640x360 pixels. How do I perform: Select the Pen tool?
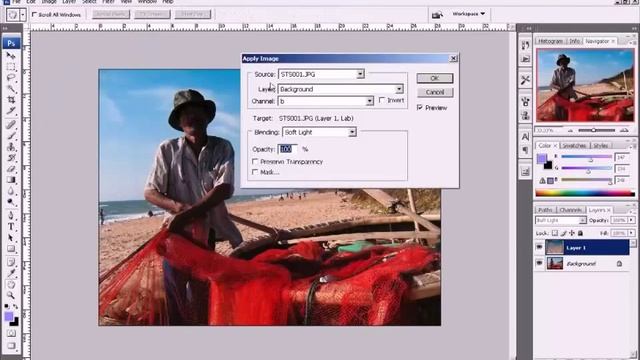tap(11, 215)
